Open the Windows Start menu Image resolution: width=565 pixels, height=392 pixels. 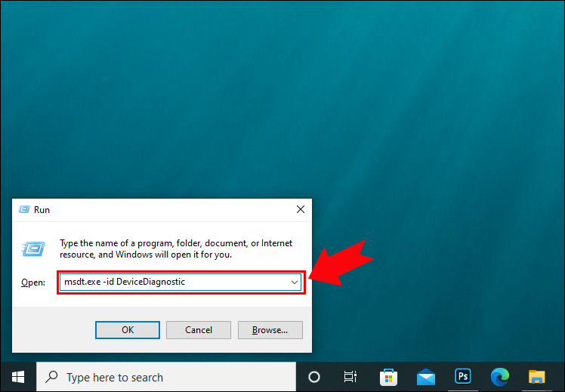pos(18,377)
